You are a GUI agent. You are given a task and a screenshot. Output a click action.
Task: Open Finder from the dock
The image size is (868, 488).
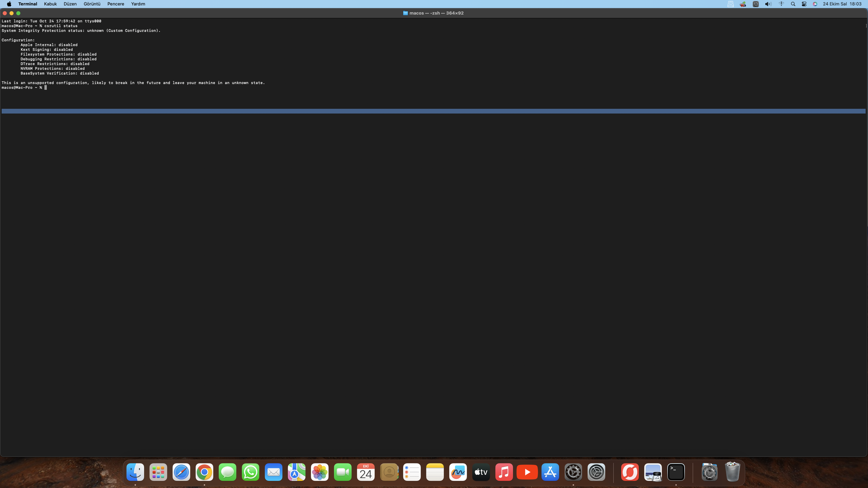click(x=135, y=472)
